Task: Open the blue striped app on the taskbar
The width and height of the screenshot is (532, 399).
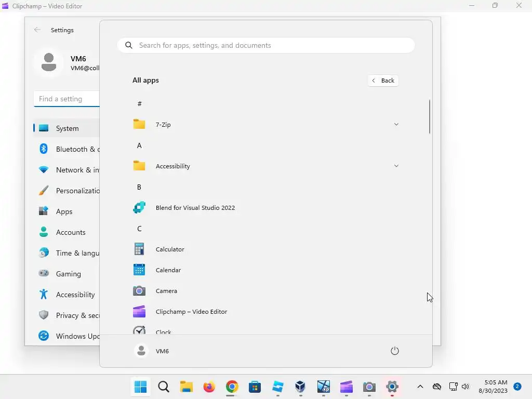Action: click(x=277, y=387)
